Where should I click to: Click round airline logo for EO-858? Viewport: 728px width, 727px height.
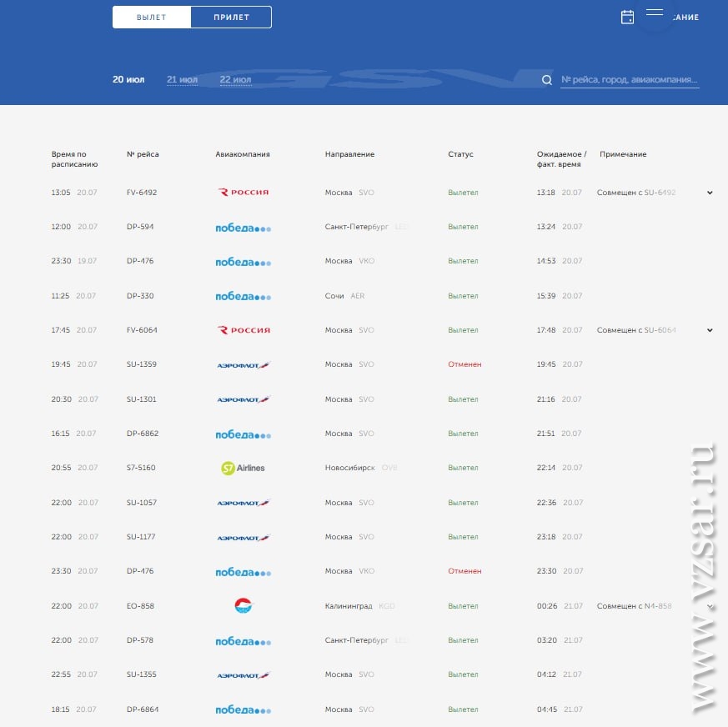pyautogui.click(x=244, y=605)
